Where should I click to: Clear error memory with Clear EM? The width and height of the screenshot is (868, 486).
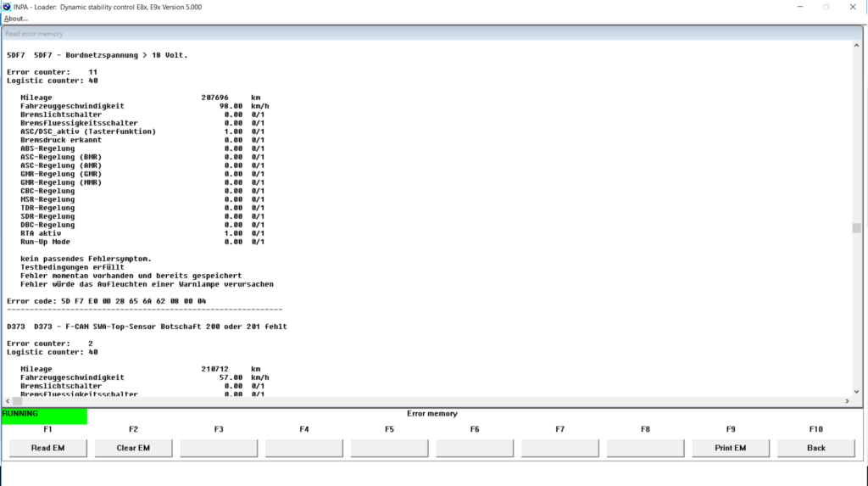coord(133,448)
